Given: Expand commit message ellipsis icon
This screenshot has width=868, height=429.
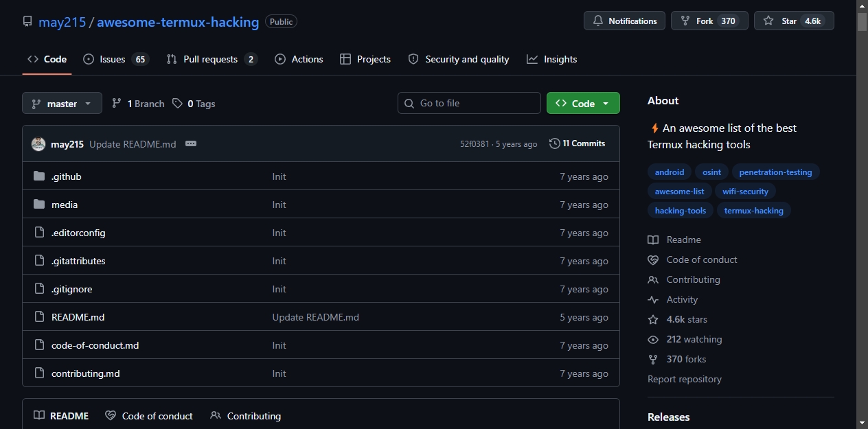Looking at the screenshot, I should click(x=191, y=143).
